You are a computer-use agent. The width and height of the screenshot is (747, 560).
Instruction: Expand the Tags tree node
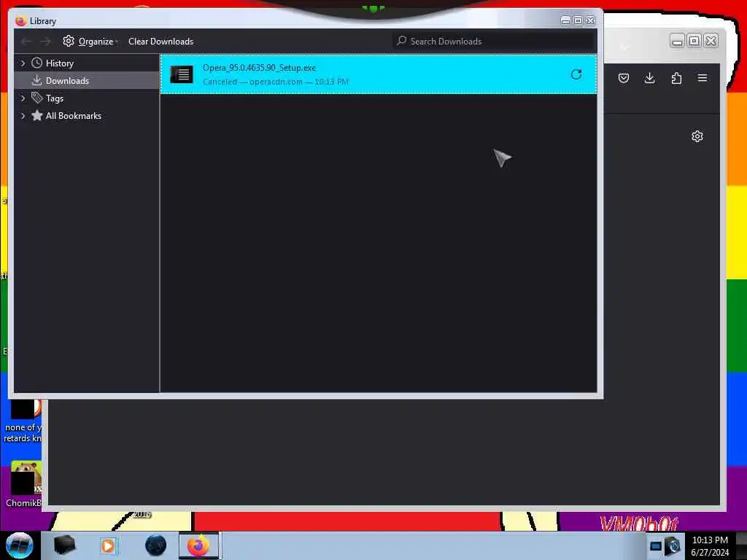point(23,98)
